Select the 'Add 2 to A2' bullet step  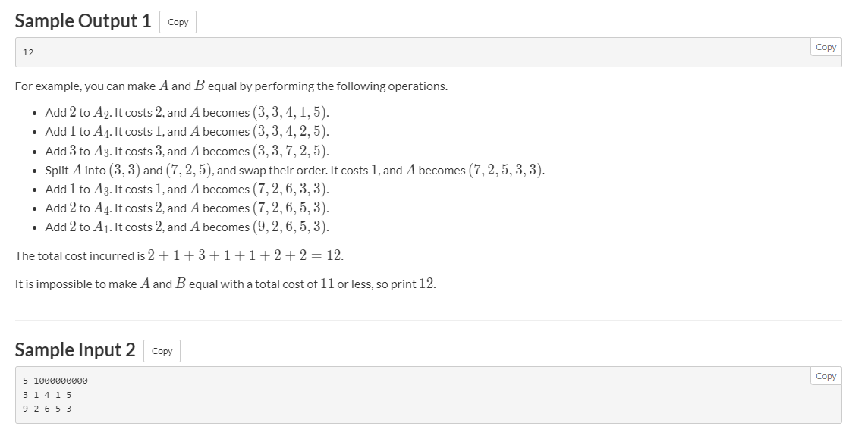pyautogui.click(x=187, y=113)
